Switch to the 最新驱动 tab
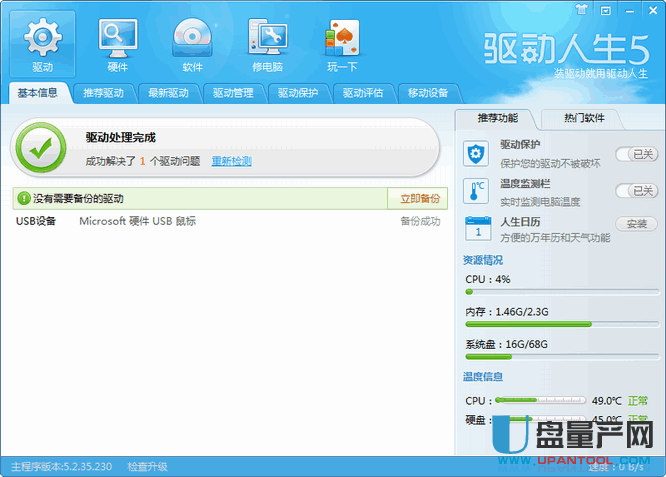Screen dimensions: 666x477 169,93
